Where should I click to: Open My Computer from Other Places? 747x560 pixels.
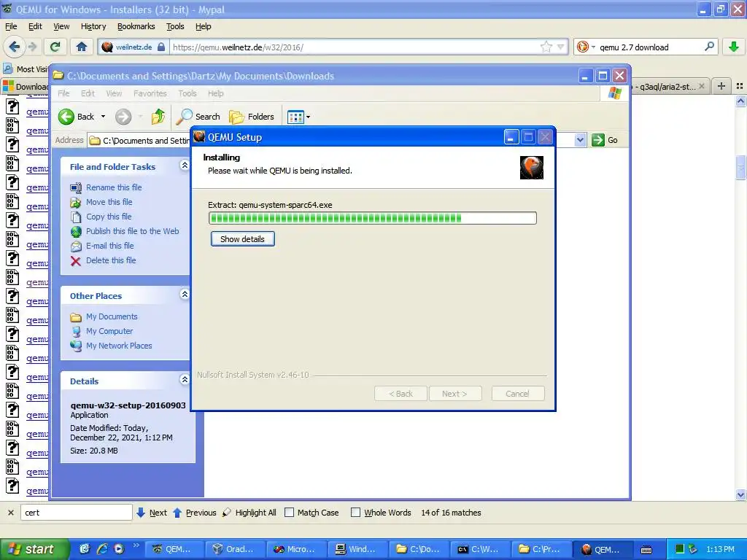[109, 331]
